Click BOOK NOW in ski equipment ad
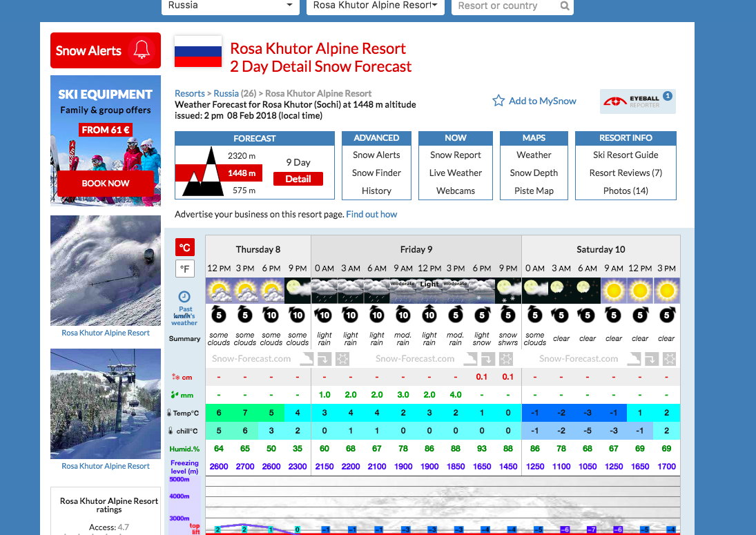 106,183
